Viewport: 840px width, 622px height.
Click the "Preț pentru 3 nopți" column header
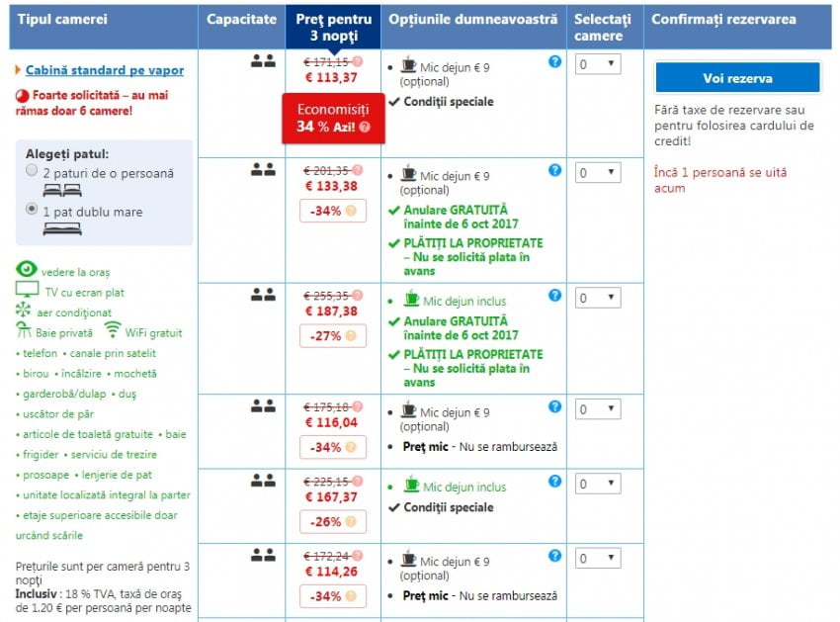[x=333, y=27]
